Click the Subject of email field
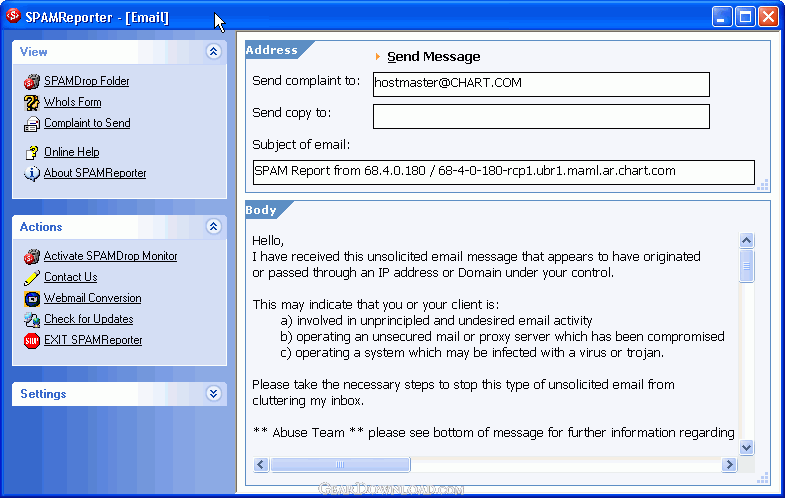Image resolution: width=785 pixels, height=498 pixels. [503, 172]
